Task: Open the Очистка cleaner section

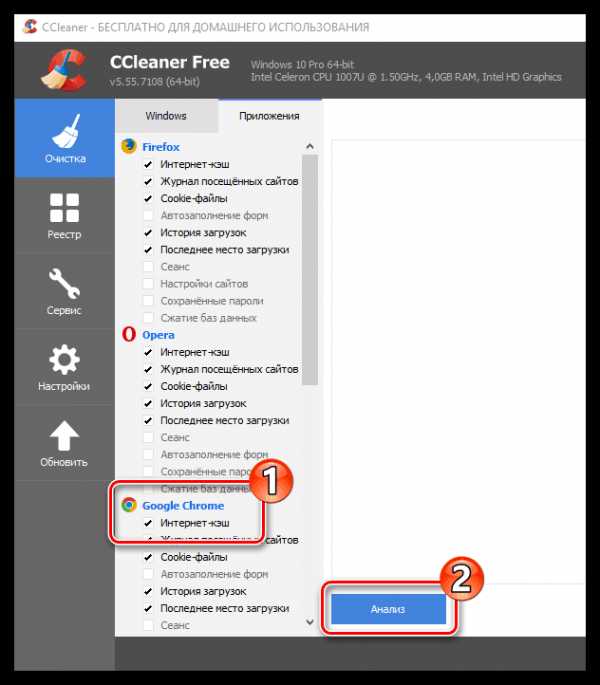Action: click(65, 138)
